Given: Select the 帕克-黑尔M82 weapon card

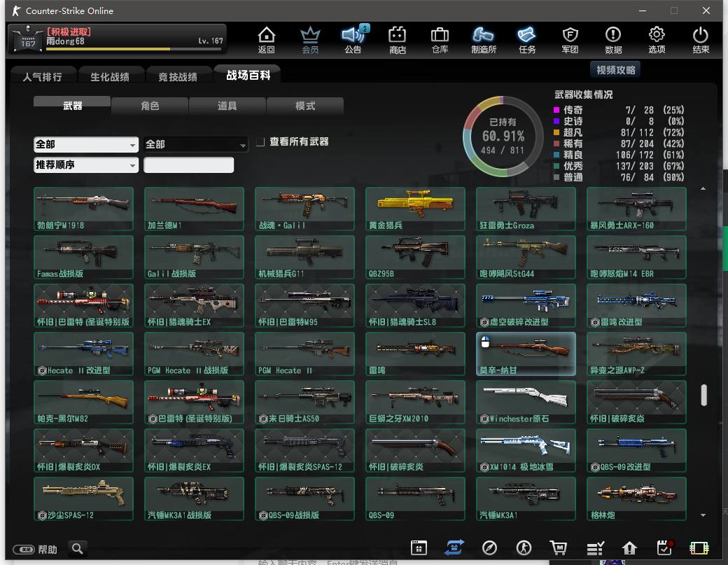Looking at the screenshot, I should [x=83, y=402].
